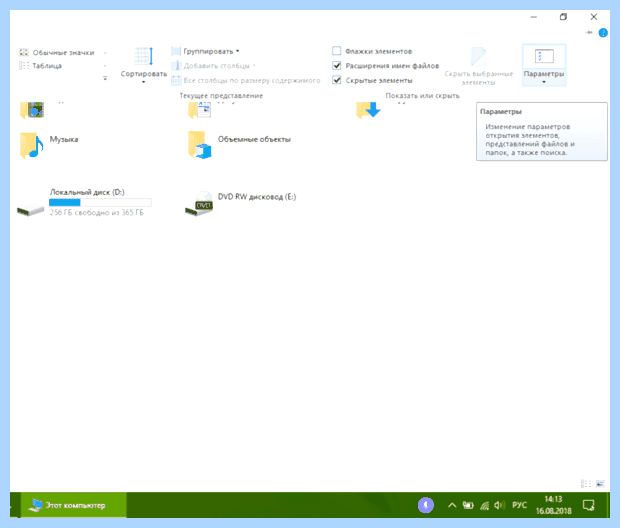Open the clock showing 14:13
Viewport: 620px width, 528px height.
(554, 505)
